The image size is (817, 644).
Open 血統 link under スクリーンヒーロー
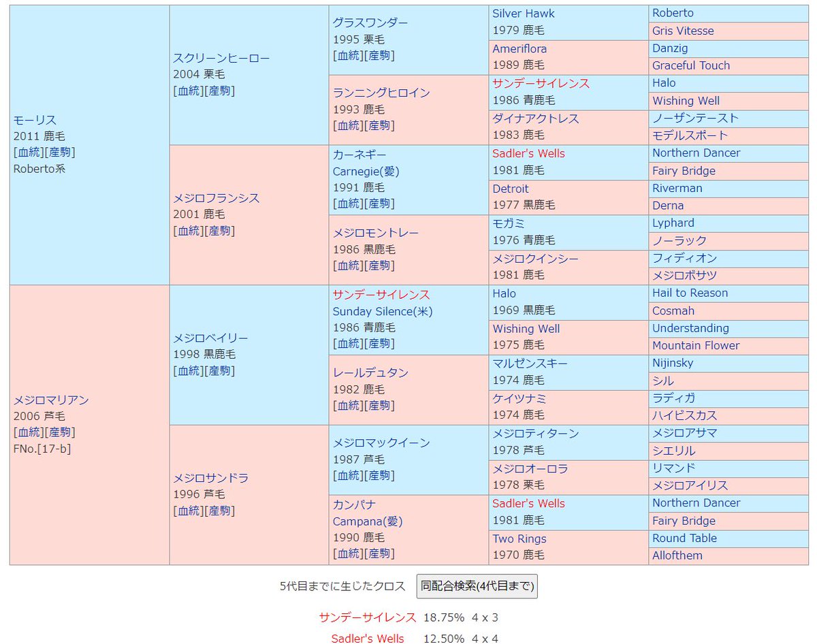click(x=189, y=91)
